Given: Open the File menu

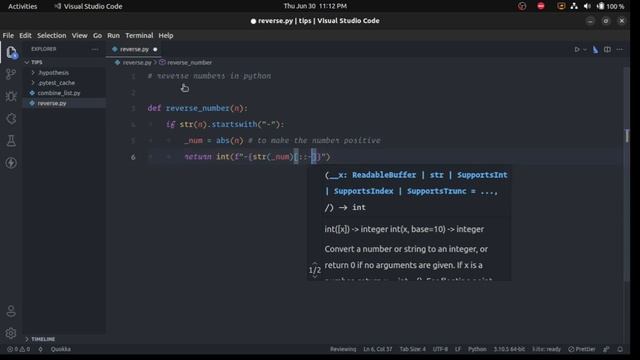Looking at the screenshot, I should (8, 36).
